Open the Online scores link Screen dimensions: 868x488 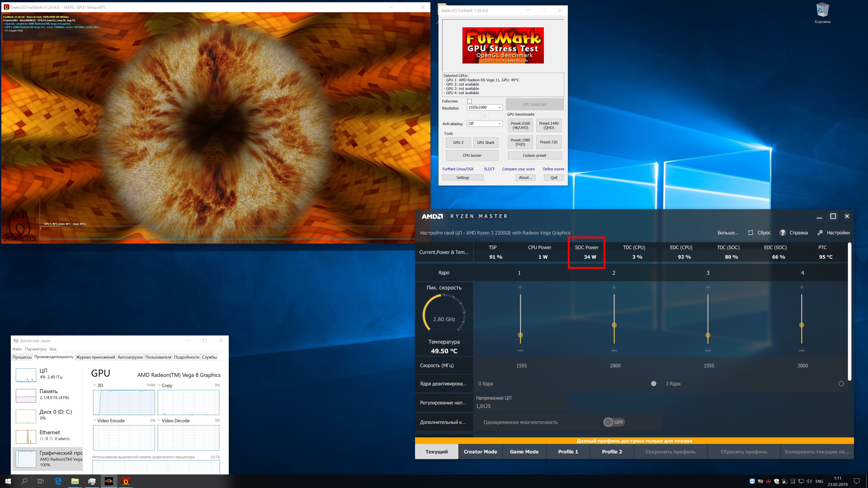[x=553, y=169]
